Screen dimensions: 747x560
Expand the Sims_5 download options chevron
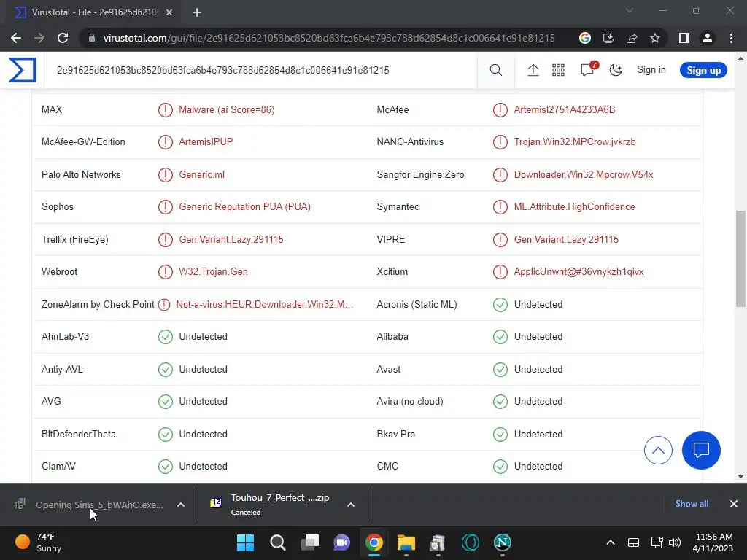[181, 505]
